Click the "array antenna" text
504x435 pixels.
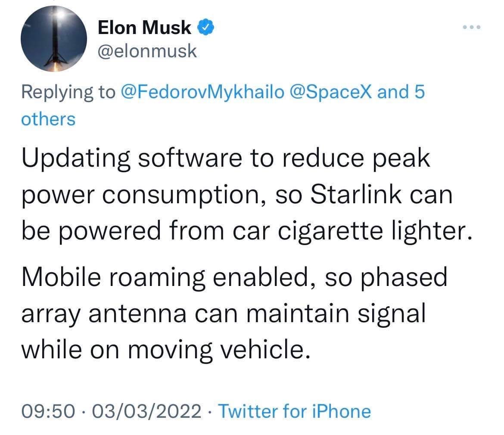click(x=104, y=314)
